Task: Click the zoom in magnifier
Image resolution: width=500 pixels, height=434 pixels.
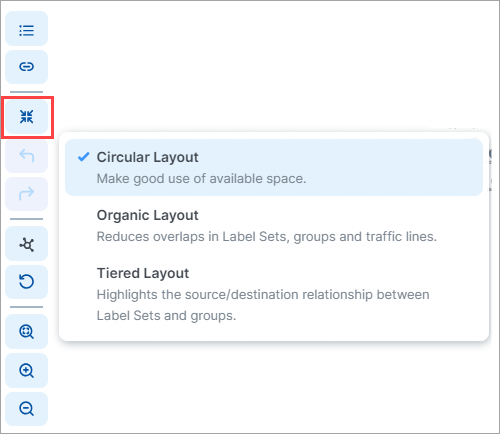Action: pyautogui.click(x=26, y=370)
